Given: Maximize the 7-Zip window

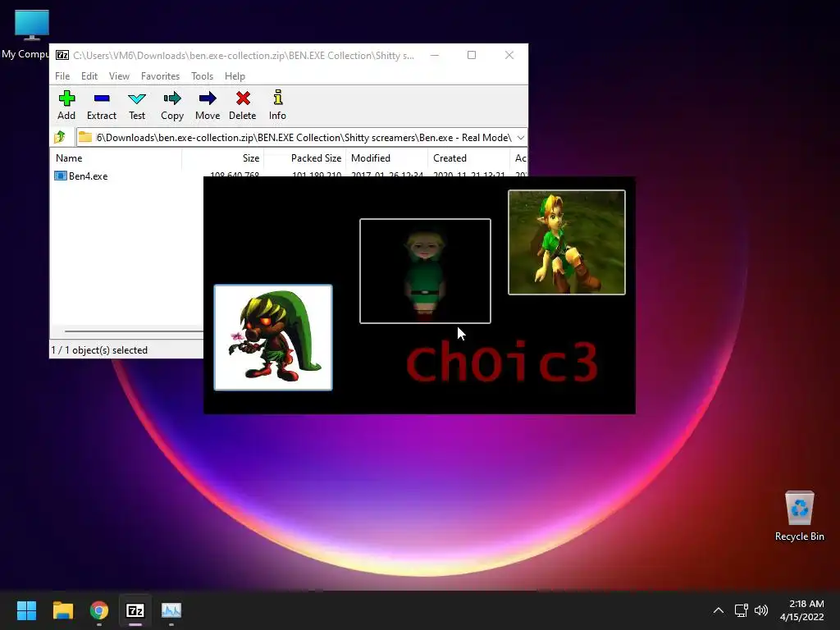Looking at the screenshot, I should pyautogui.click(x=472, y=55).
